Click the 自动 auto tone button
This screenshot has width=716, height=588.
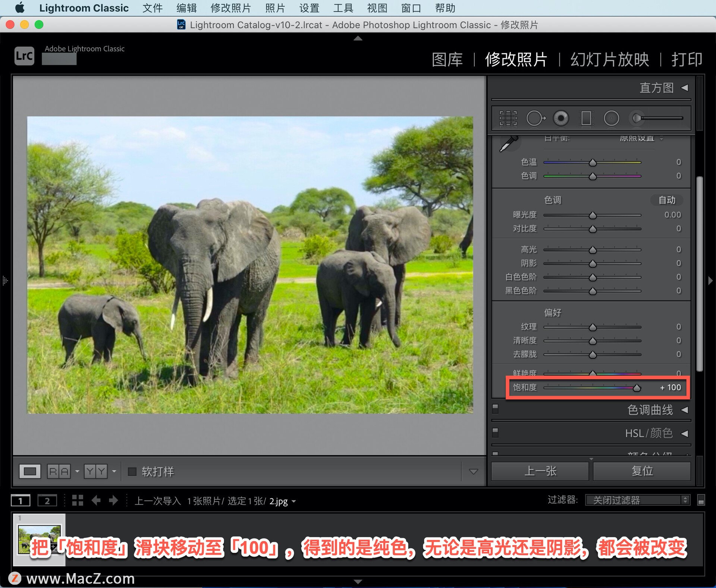667,200
